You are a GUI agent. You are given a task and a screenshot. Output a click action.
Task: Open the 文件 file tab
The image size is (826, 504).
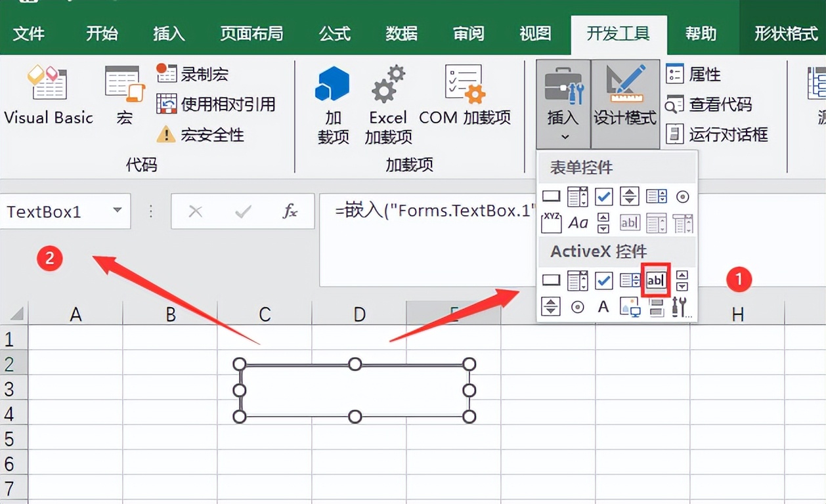(28, 33)
